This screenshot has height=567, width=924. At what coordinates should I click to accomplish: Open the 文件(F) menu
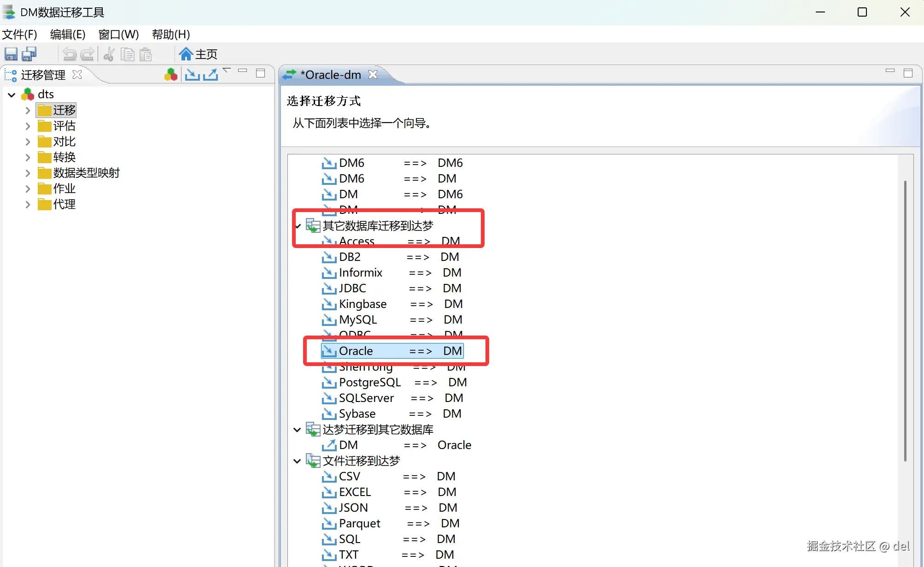[19, 35]
